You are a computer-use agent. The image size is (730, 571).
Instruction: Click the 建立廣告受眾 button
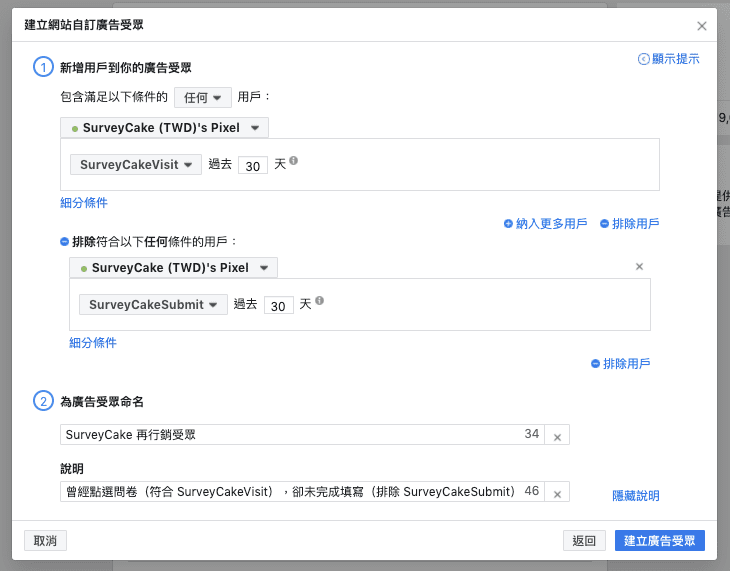coord(660,540)
